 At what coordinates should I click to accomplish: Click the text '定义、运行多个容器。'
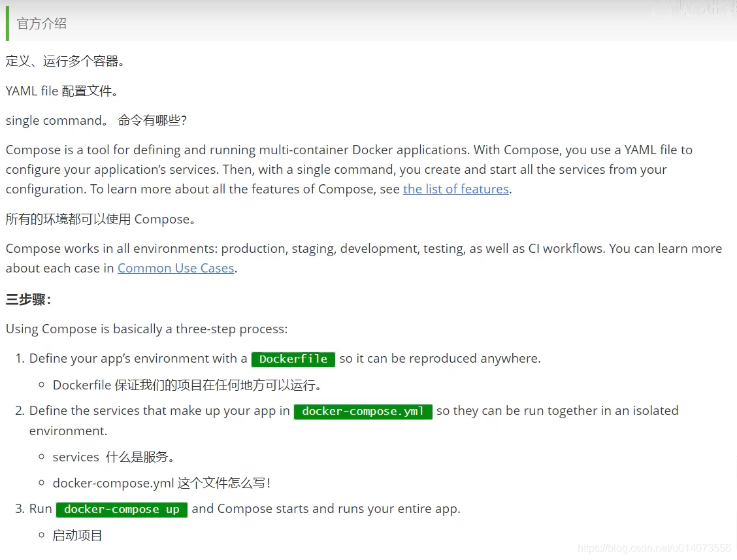(65, 61)
